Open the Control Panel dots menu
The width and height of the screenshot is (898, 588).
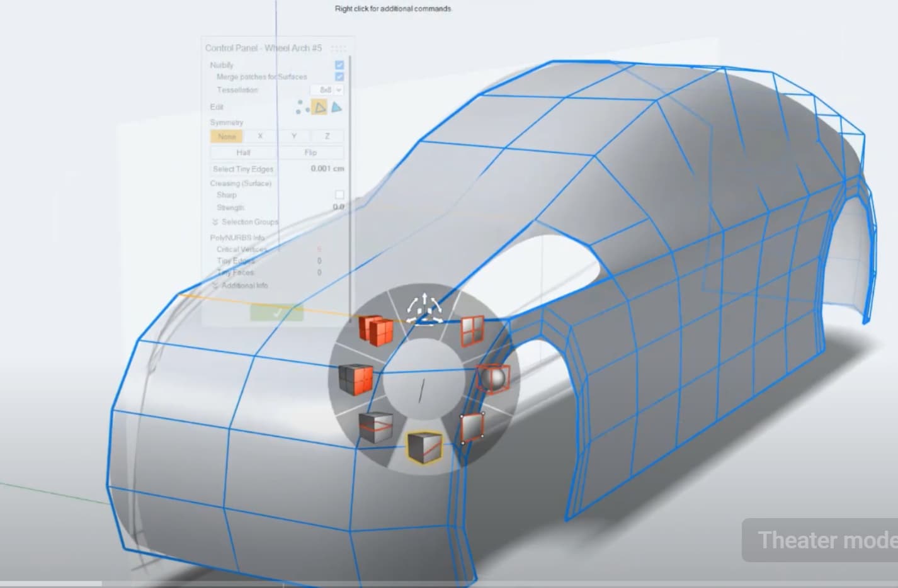(339, 48)
